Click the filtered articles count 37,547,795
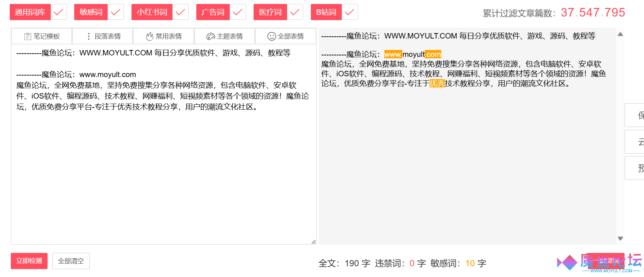 [x=593, y=13]
